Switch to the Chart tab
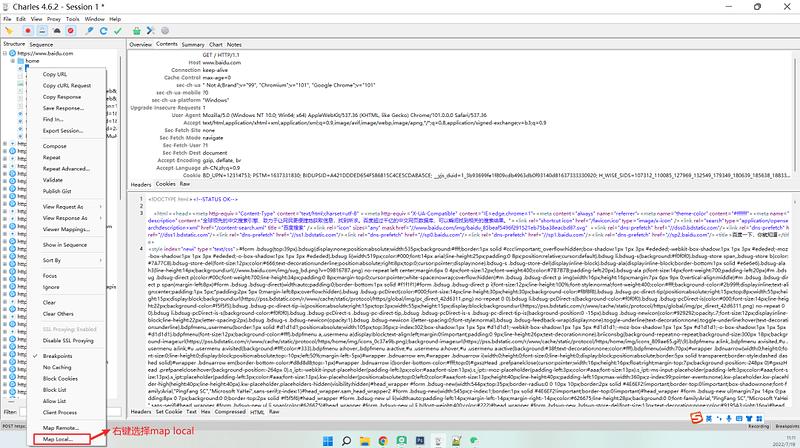This screenshot has height=448, width=800. coord(216,44)
